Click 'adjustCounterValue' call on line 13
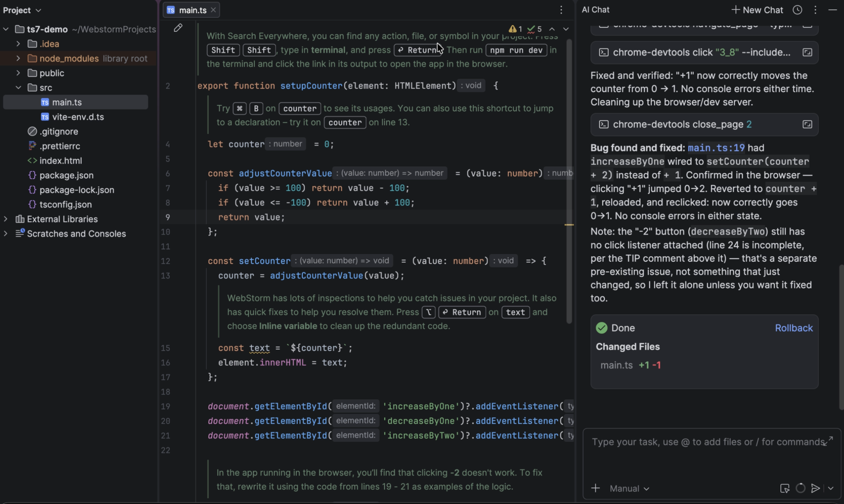844x504 pixels. [x=316, y=276]
